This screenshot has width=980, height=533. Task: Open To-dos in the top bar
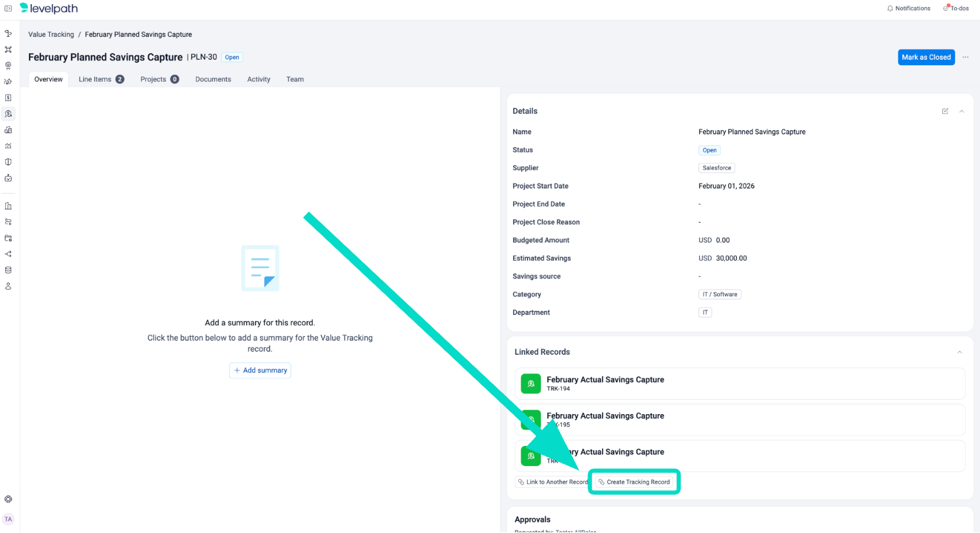pos(956,9)
